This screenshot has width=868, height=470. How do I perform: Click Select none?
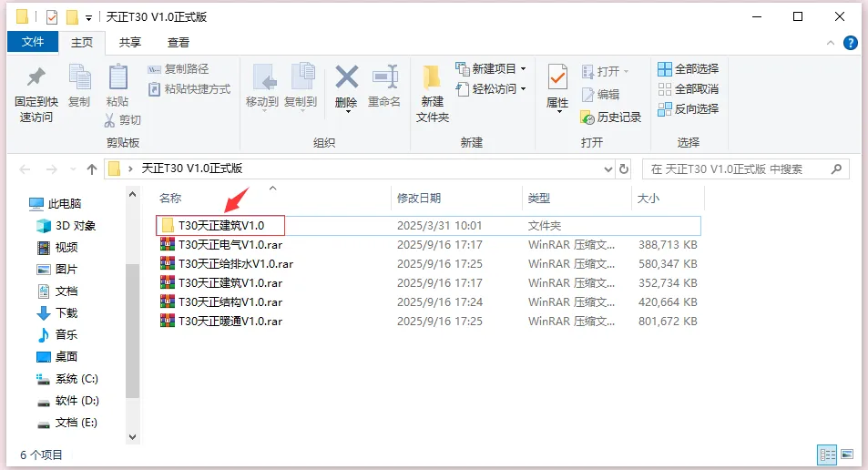pos(688,88)
